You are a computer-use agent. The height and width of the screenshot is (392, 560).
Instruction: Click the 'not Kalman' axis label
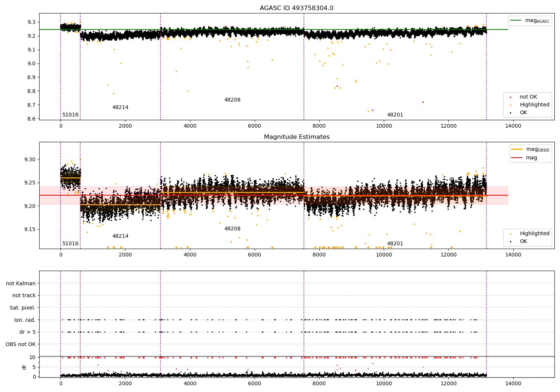click(21, 283)
